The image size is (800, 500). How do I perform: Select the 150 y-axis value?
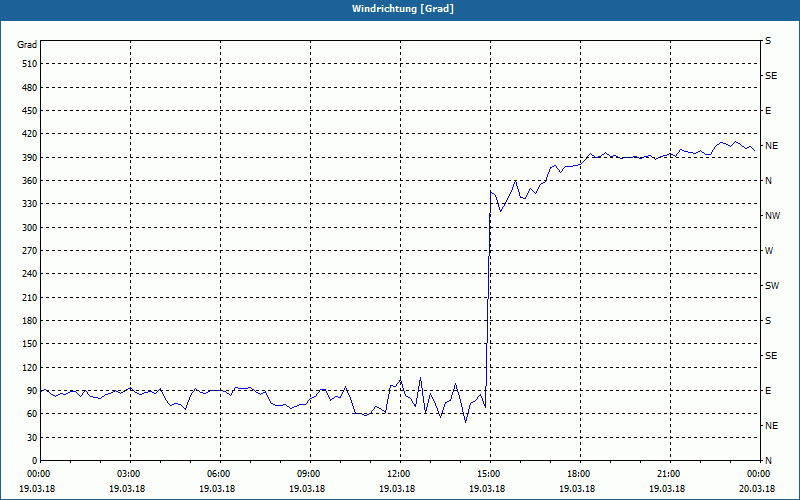coord(30,344)
